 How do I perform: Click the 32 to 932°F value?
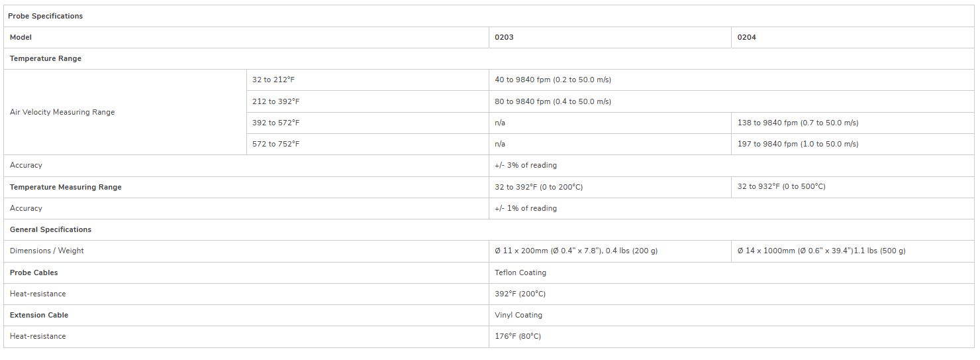(781, 187)
